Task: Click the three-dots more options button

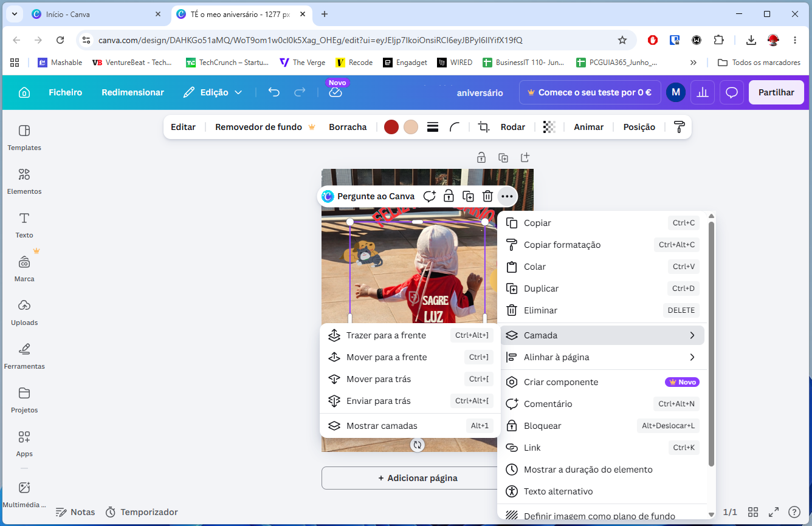Action: point(507,196)
